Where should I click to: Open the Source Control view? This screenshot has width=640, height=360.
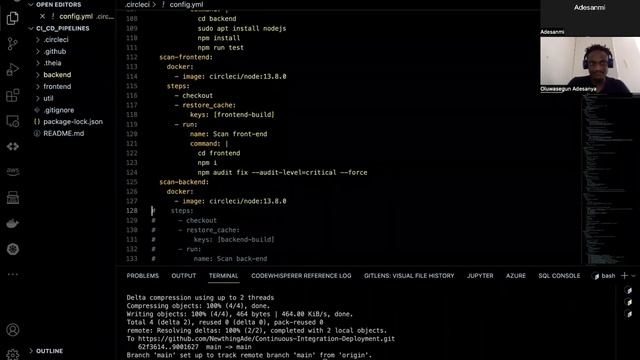pyautogui.click(x=13, y=44)
